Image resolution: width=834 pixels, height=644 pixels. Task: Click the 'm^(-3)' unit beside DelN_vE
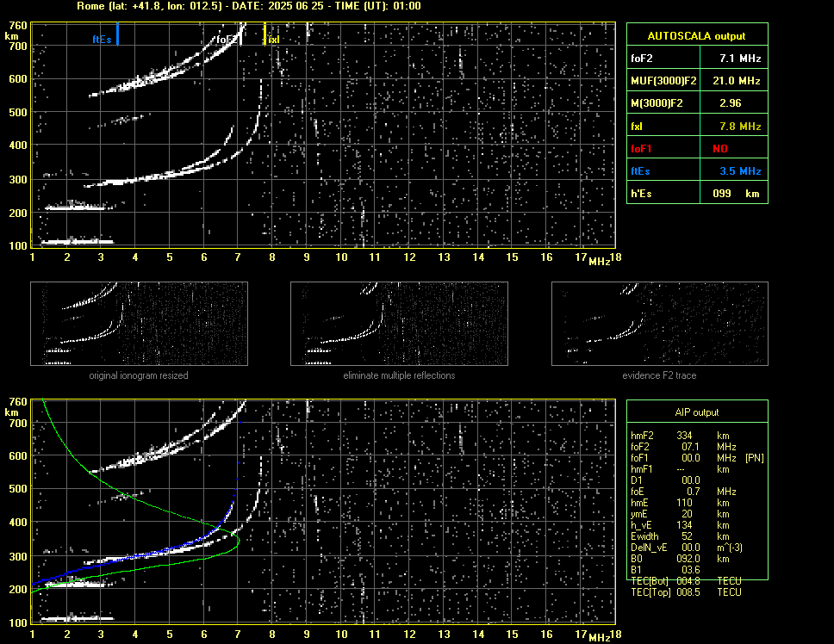coord(730,548)
